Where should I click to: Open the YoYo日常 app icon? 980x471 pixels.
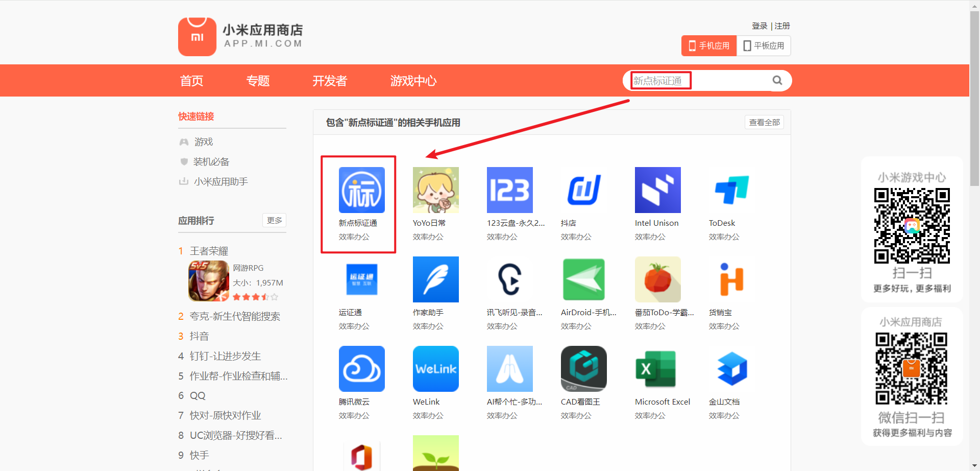click(x=435, y=190)
